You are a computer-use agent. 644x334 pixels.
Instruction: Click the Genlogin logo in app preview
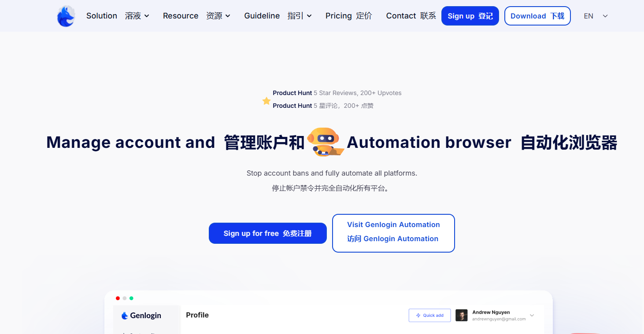click(141, 316)
